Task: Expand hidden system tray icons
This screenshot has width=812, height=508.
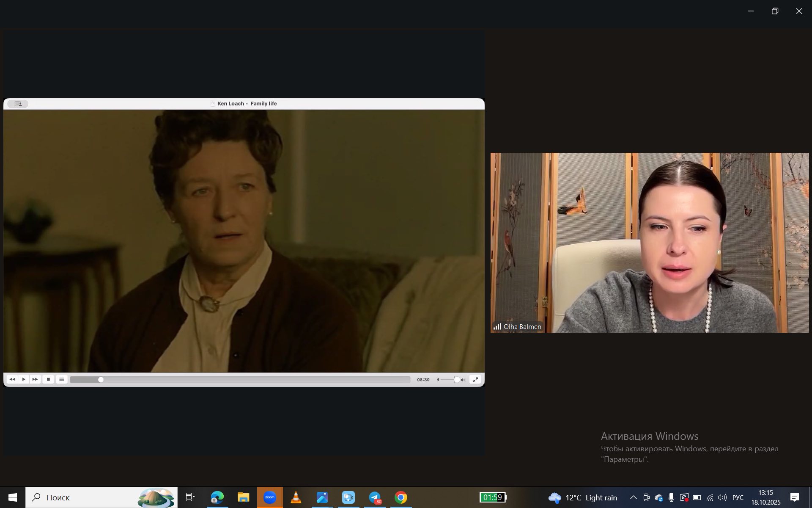Action: (x=633, y=497)
